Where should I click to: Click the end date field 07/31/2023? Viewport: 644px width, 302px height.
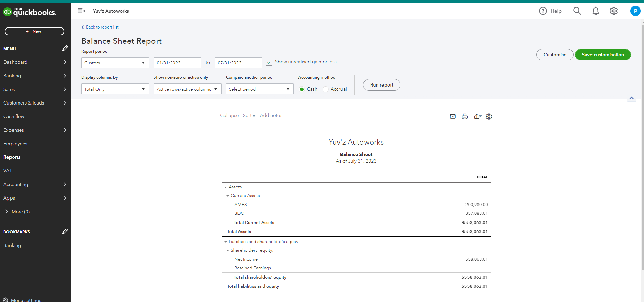pyautogui.click(x=238, y=63)
